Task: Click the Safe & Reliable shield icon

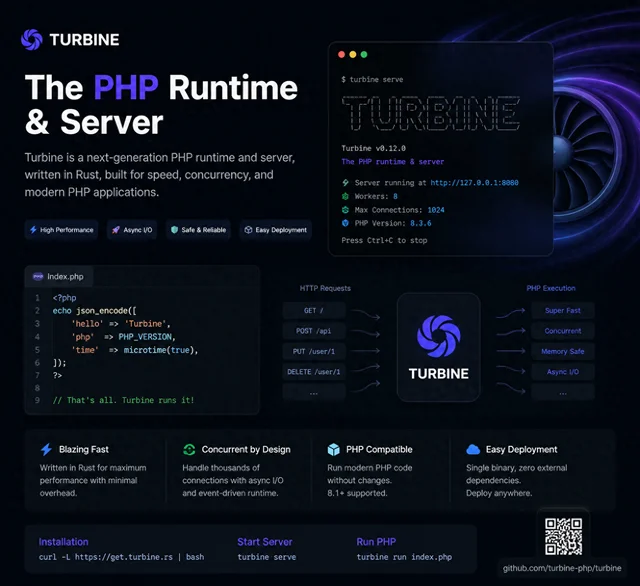Action: (174, 230)
